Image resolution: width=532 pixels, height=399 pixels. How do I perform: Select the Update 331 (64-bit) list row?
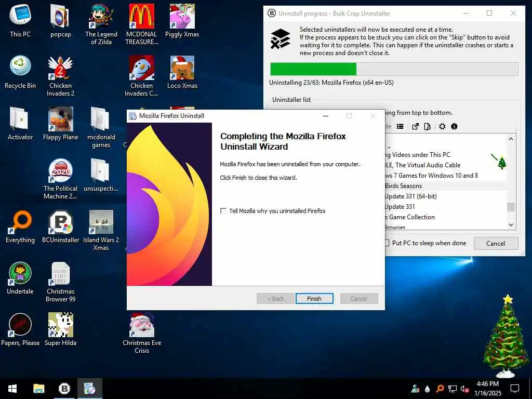click(445, 196)
